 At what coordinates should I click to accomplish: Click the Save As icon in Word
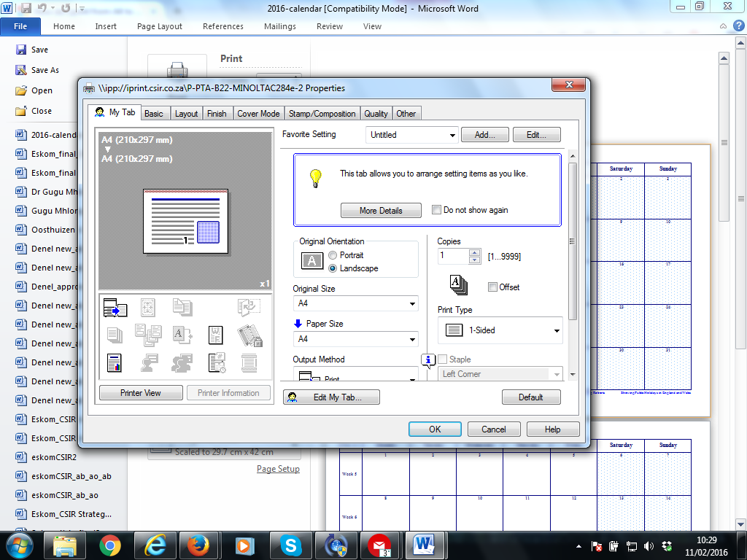click(x=21, y=70)
